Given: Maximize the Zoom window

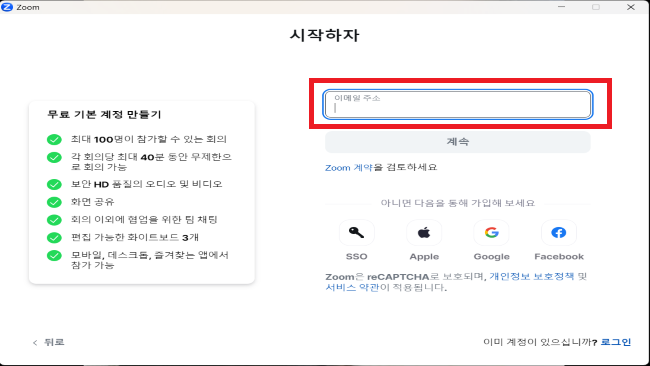Looking at the screenshot, I should (596, 7).
